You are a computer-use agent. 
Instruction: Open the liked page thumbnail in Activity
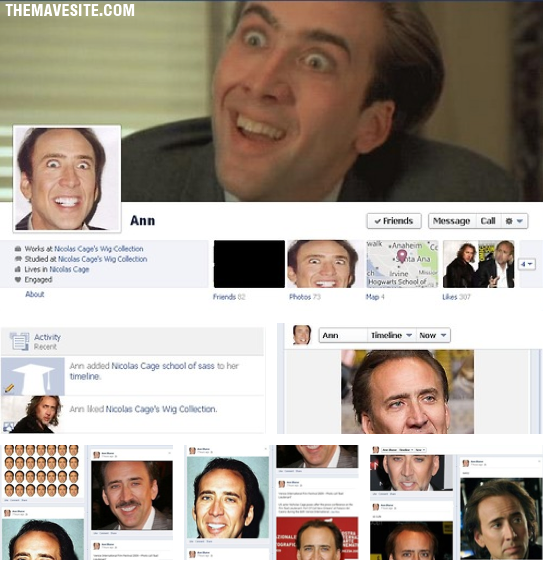tap(33, 414)
